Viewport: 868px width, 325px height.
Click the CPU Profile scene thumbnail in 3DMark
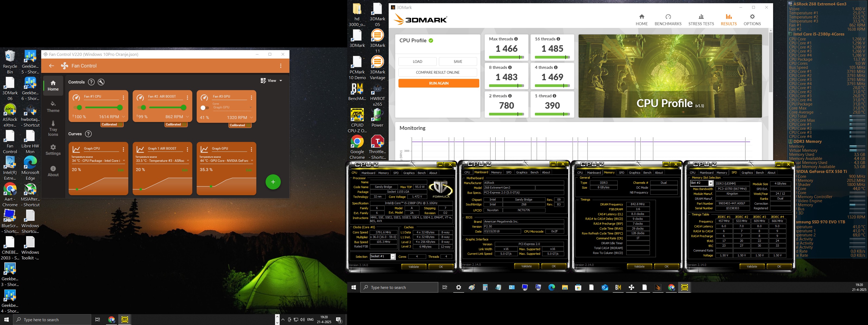point(670,76)
